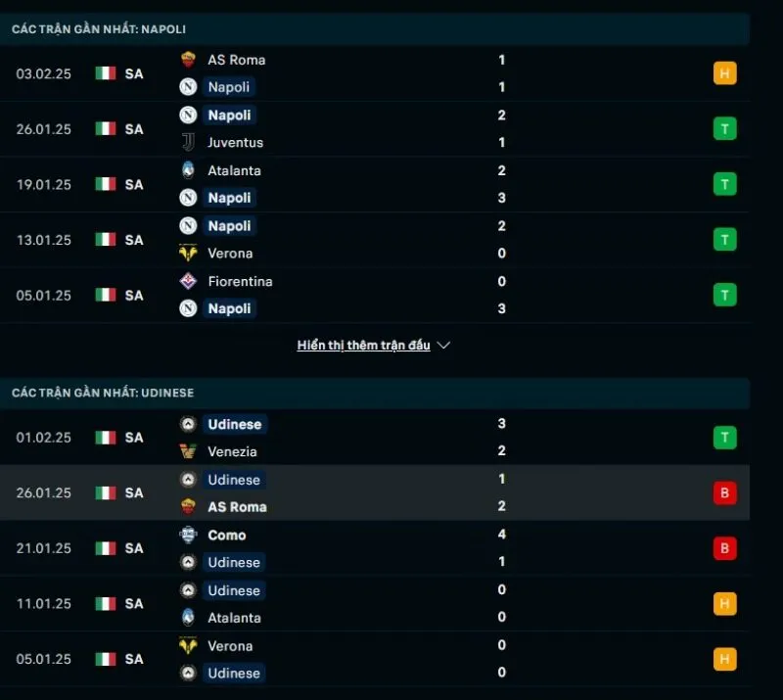This screenshot has width=783, height=700.
Task: Click the SA league label on the 01.02.25 row
Action: pos(133,438)
